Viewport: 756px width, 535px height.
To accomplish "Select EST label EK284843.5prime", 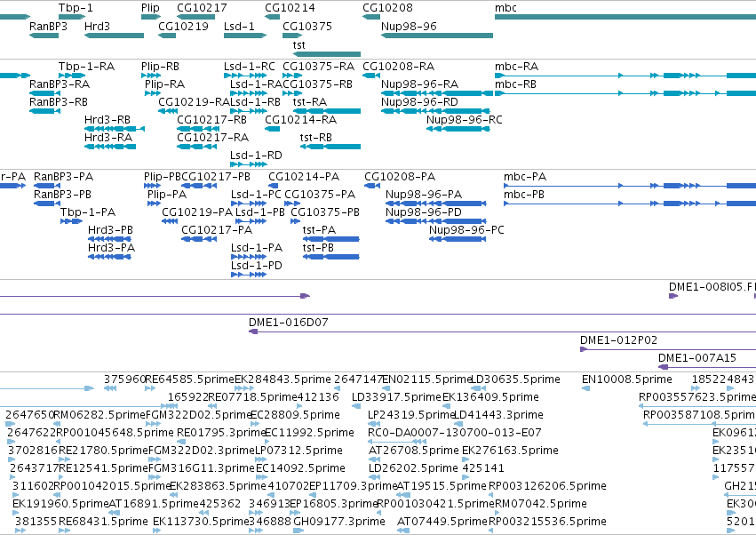I will click(283, 379).
